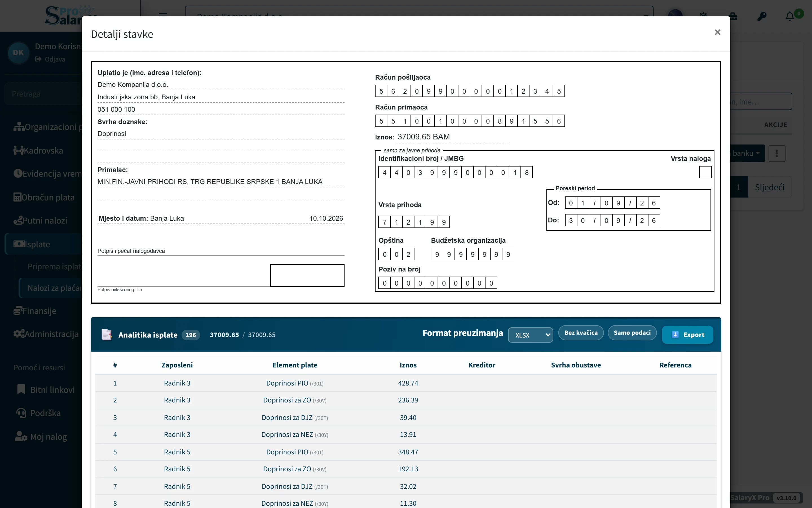Click the vertical three-dots actions button

pyautogui.click(x=777, y=154)
